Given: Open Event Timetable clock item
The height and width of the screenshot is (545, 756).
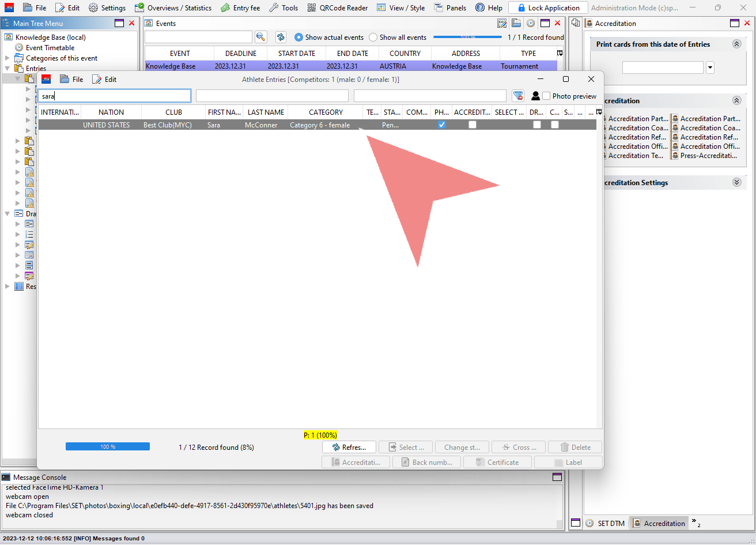Looking at the screenshot, I should (50, 48).
